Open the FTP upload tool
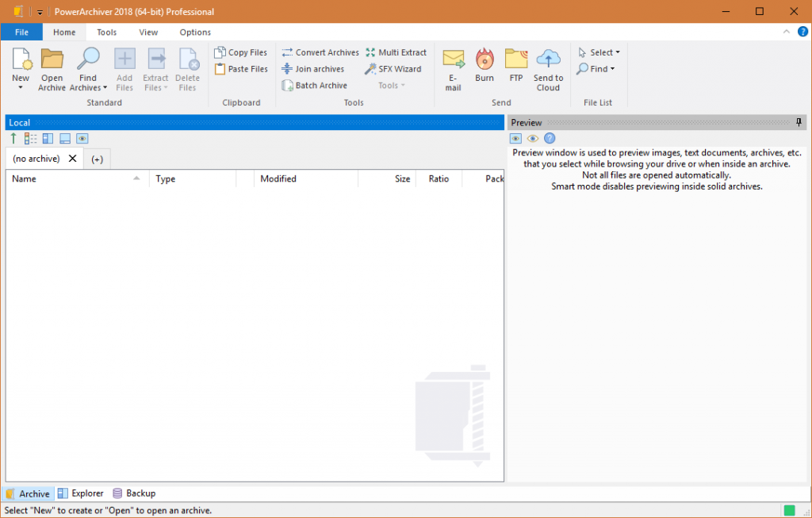The width and height of the screenshot is (812, 518). coord(516,60)
